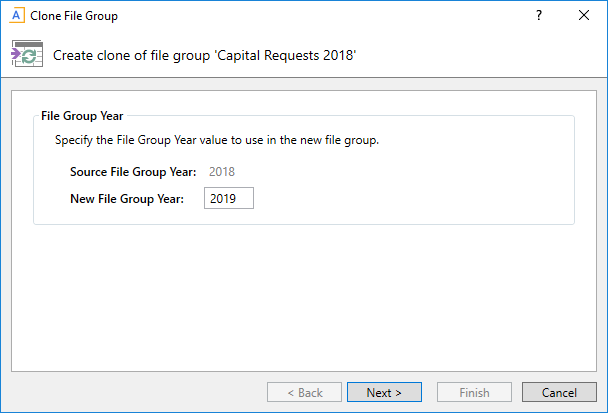
Task: Click the disabled Finish button
Action: (475, 392)
